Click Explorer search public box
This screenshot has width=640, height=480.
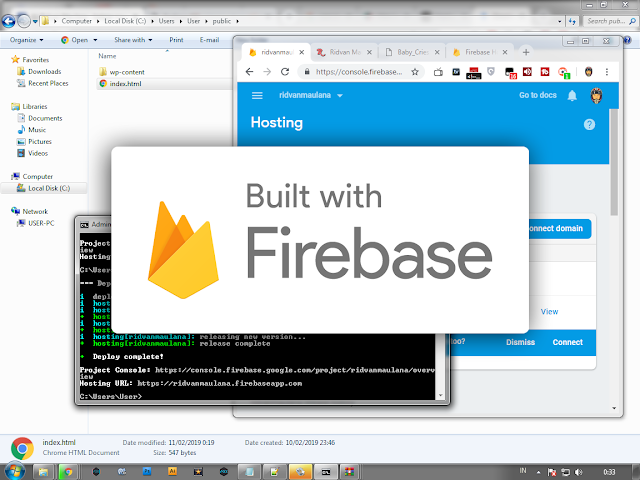(611, 21)
